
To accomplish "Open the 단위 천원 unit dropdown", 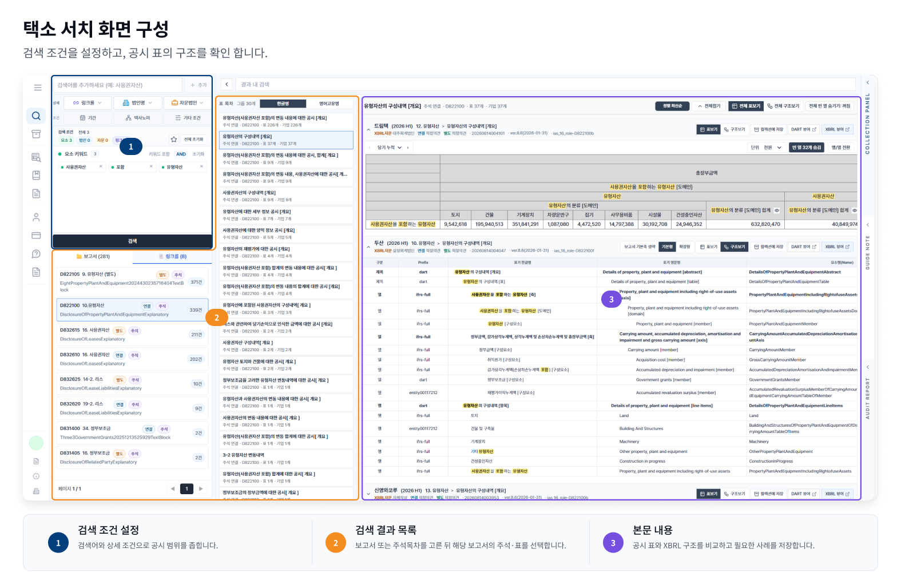I will click(766, 148).
